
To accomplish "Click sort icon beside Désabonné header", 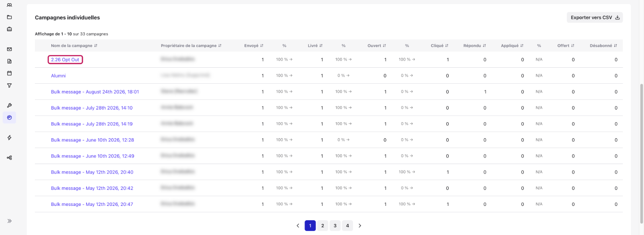I will click(615, 46).
